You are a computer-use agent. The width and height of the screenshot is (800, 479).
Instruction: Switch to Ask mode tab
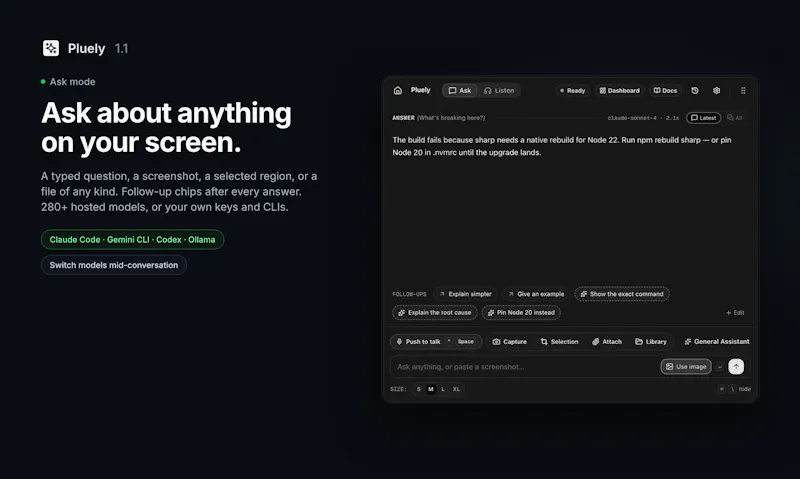(460, 90)
